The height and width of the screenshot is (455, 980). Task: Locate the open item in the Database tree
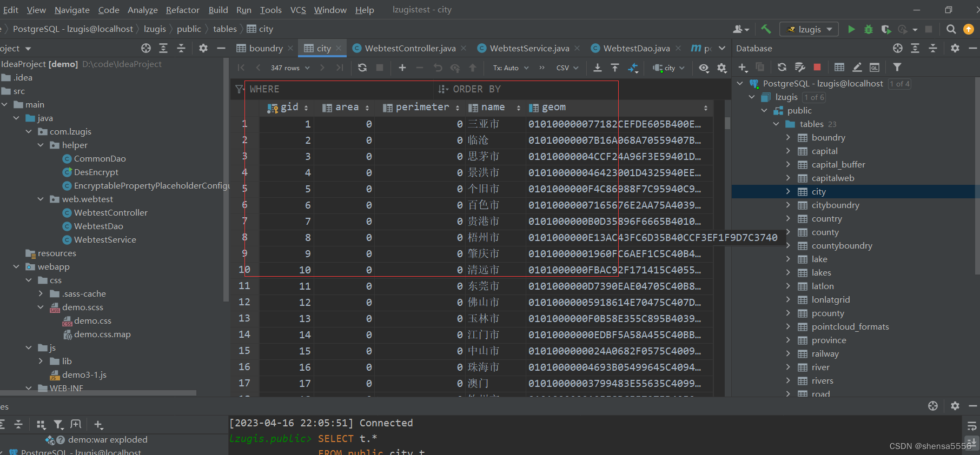898,48
